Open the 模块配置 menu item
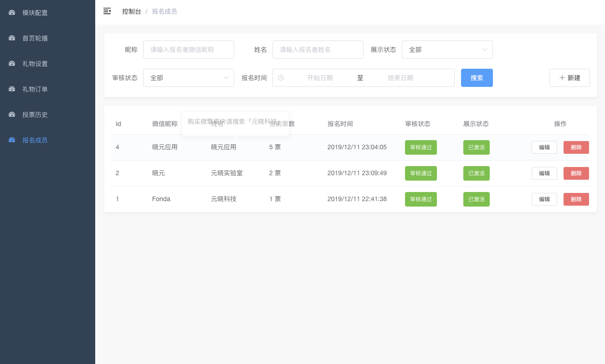 click(47, 13)
